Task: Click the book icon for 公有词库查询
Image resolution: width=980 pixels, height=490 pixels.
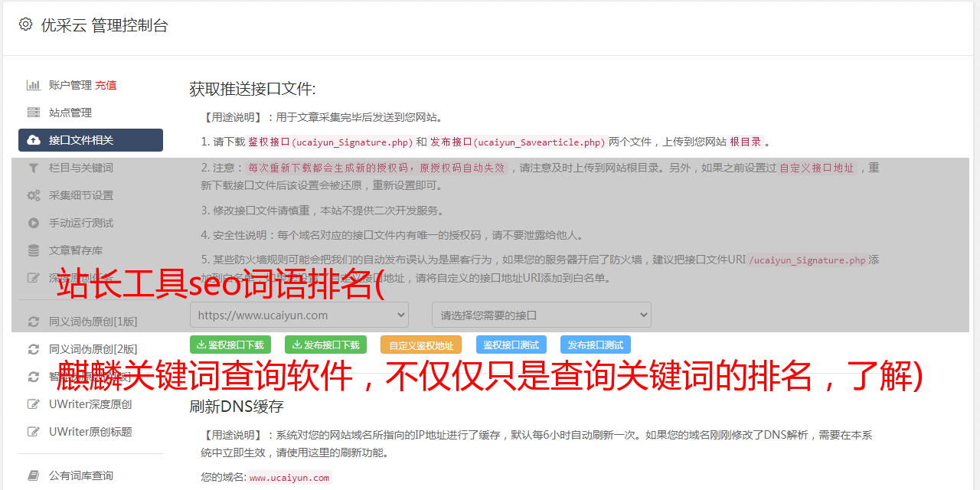Action: click(34, 475)
